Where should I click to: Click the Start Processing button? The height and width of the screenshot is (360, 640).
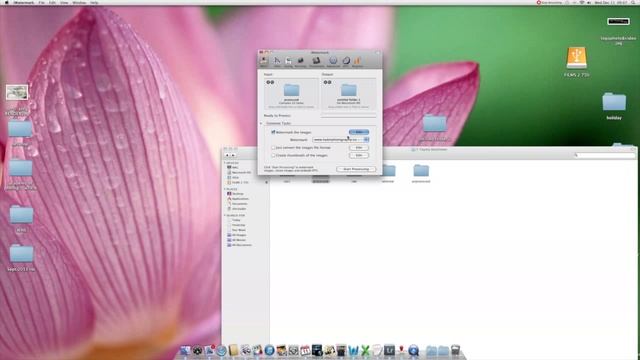(356, 169)
